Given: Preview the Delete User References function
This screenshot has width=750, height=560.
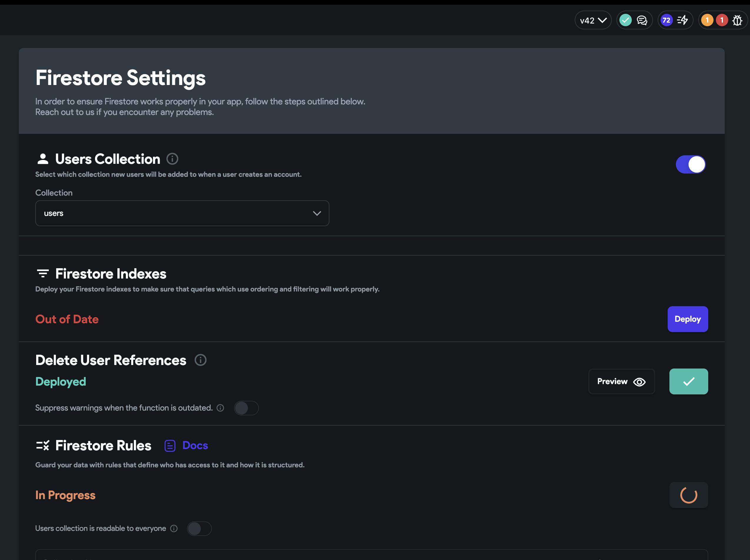Looking at the screenshot, I should [621, 381].
